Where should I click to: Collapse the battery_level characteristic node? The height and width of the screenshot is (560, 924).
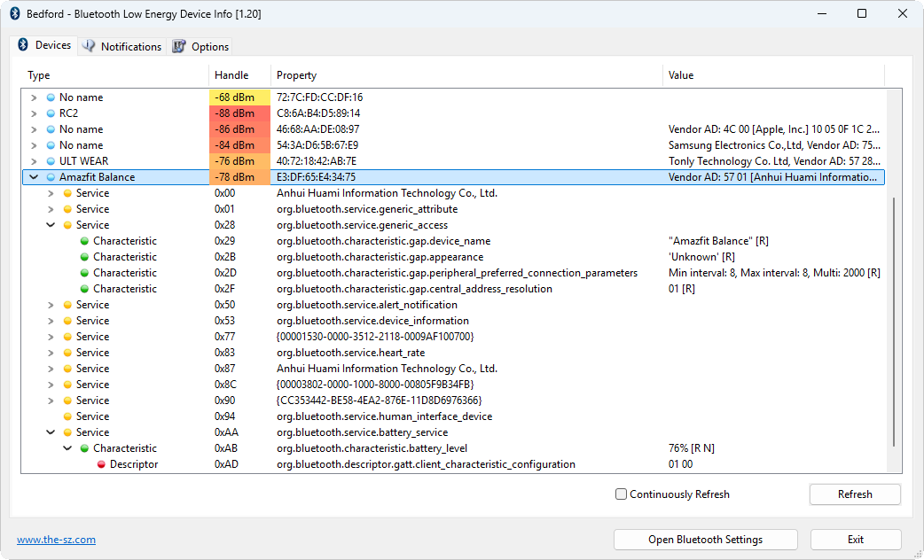pyautogui.click(x=67, y=448)
